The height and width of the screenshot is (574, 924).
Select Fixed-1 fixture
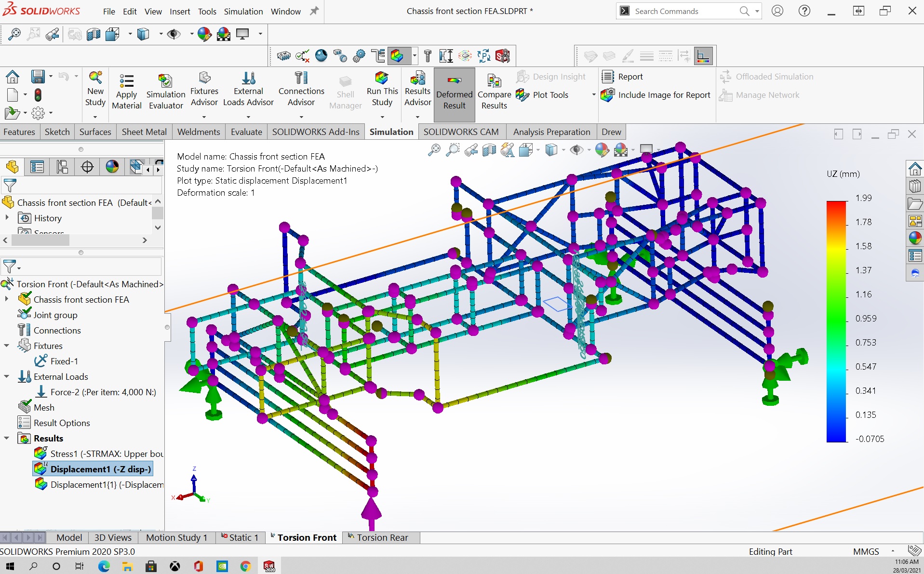[57, 361]
